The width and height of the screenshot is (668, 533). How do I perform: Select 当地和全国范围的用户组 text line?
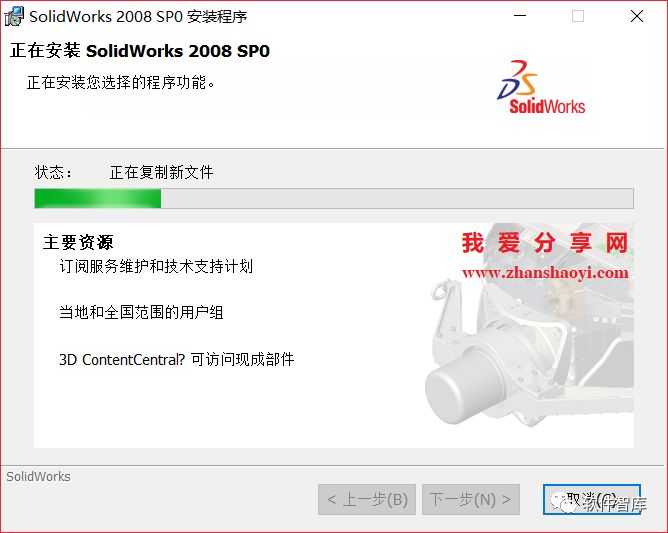(x=141, y=312)
